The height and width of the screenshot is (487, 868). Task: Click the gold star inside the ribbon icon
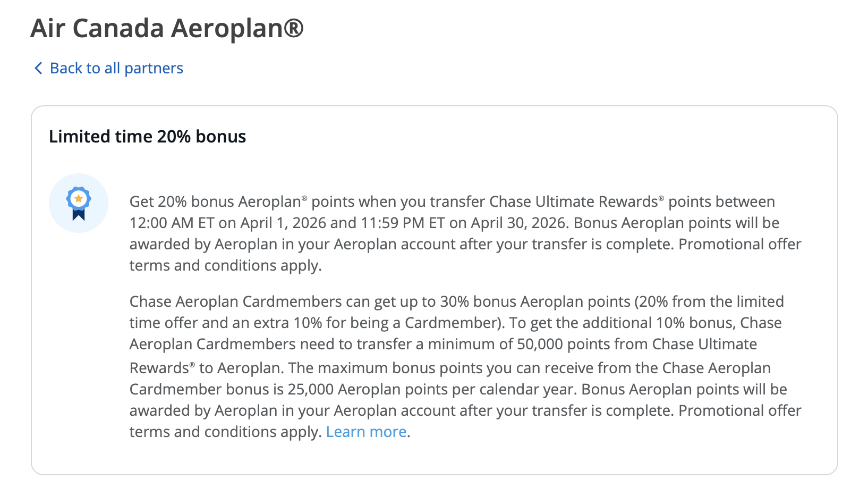(x=79, y=199)
